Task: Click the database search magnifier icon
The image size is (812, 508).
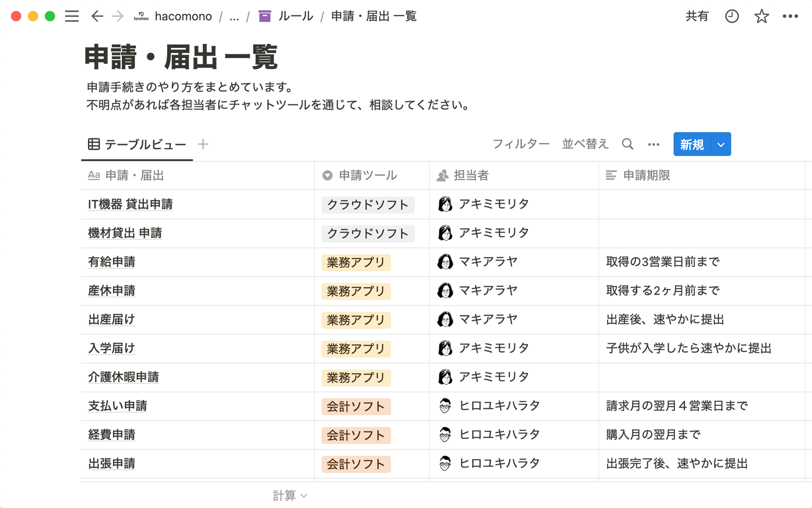Action: (x=628, y=144)
